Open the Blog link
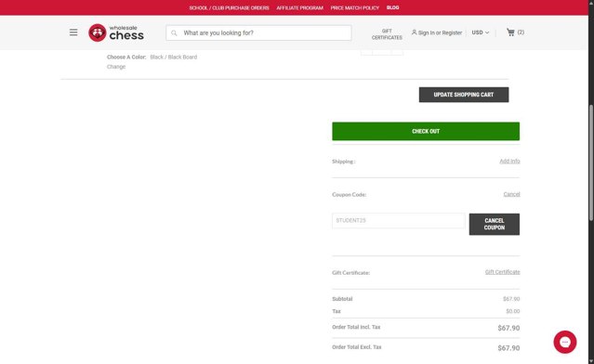 pos(392,7)
